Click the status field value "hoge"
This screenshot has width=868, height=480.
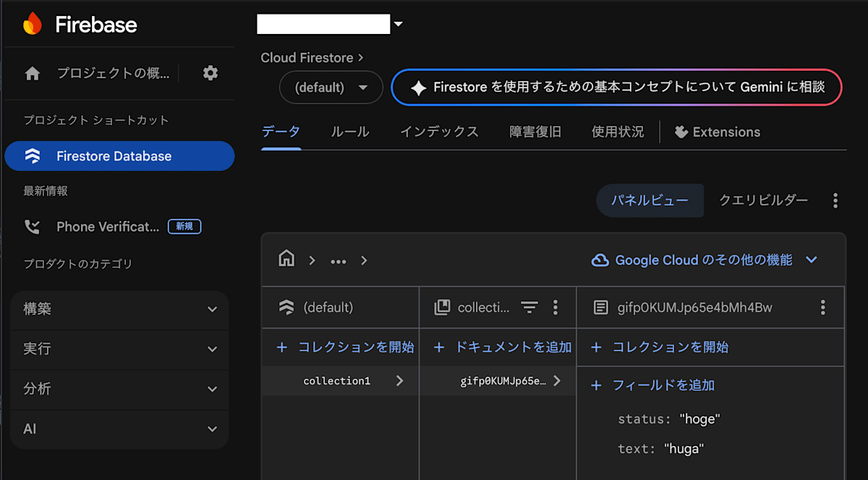(x=699, y=419)
